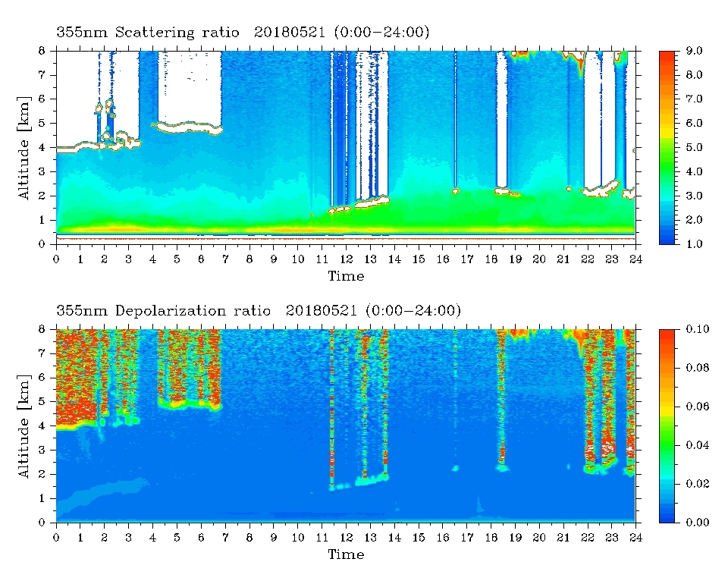Click the scattering ratio color bar
728x584 pixels.
(667, 148)
